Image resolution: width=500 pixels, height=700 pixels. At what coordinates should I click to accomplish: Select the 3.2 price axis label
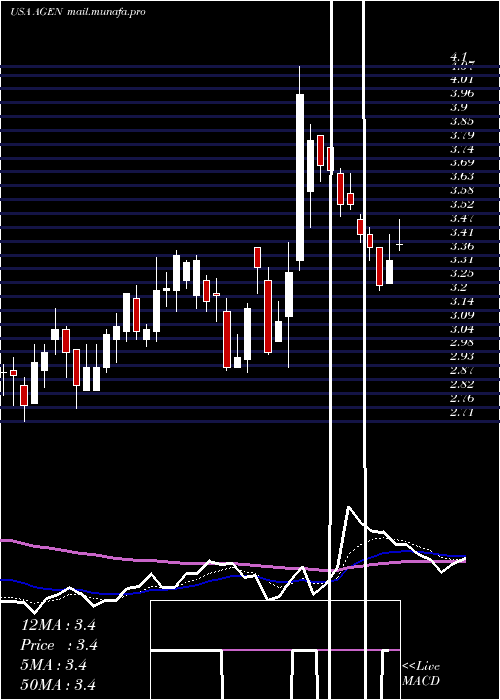point(459,288)
